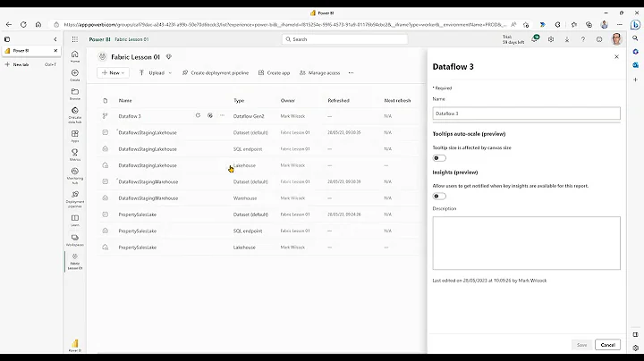This screenshot has width=644, height=361.
Task: Sort by Type column header
Action: point(239,100)
